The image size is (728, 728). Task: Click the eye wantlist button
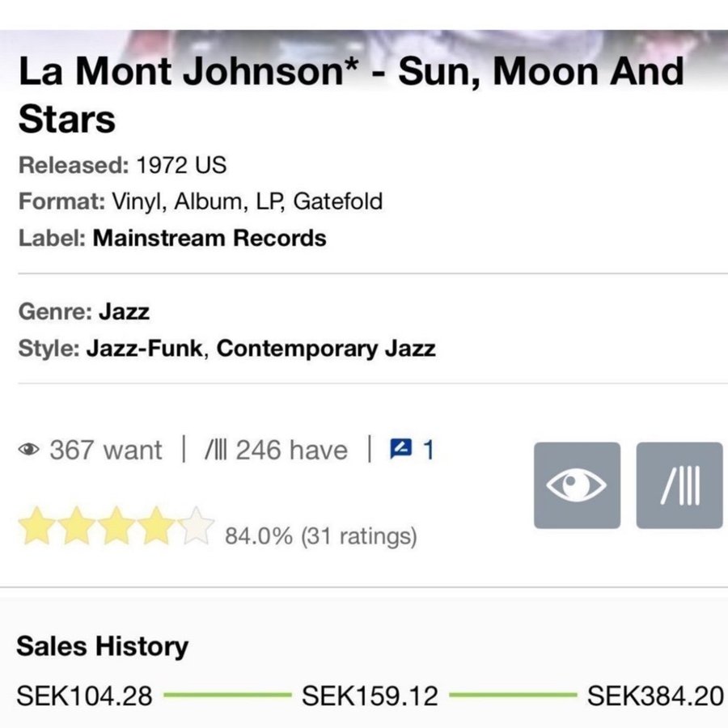(577, 485)
